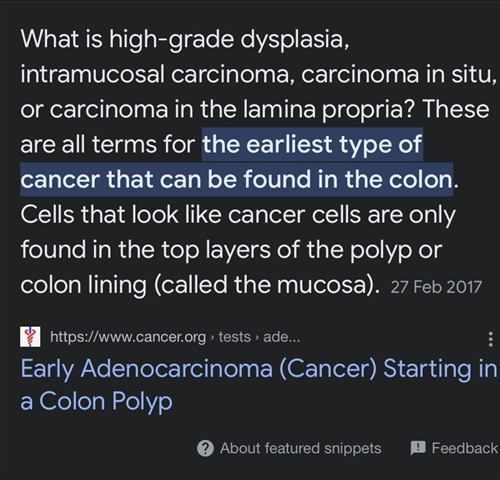Click '(called the mucosa)' text
Screen dimensions: 500x480
[x=267, y=285]
